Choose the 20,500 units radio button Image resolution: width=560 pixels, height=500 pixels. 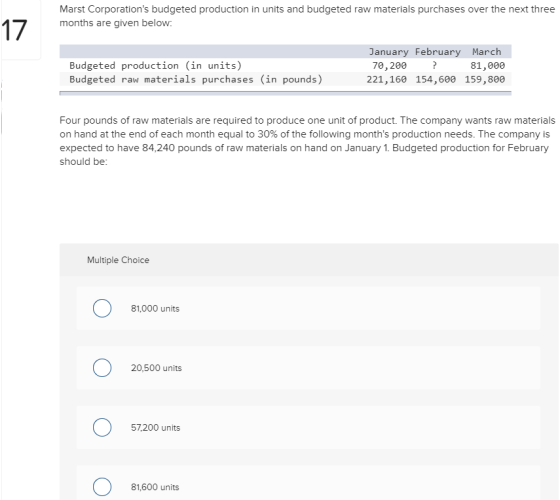coord(102,368)
